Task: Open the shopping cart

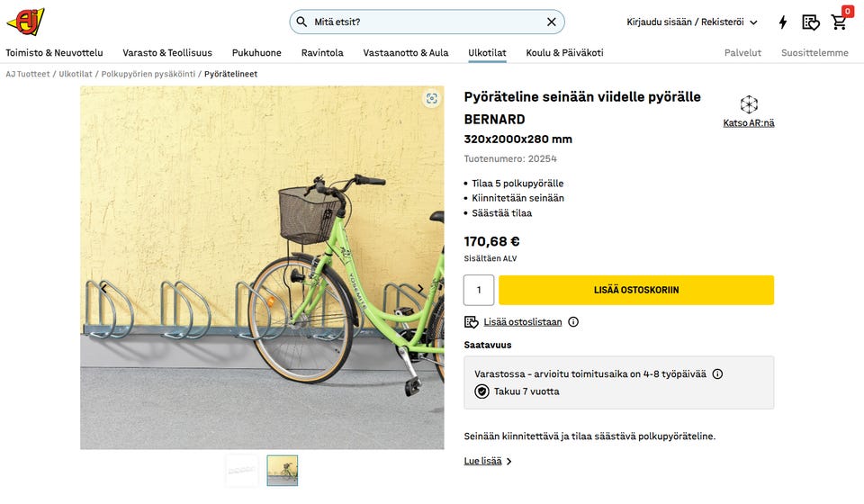Action: [840, 22]
